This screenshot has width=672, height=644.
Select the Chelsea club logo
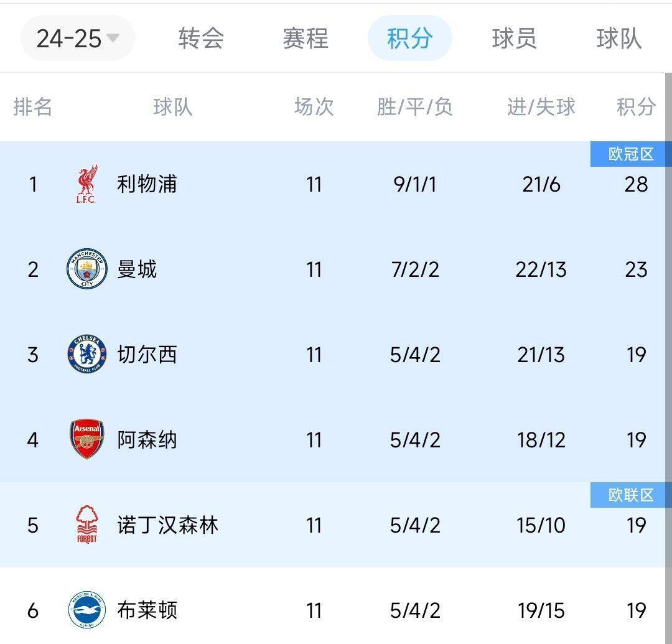tap(88, 355)
